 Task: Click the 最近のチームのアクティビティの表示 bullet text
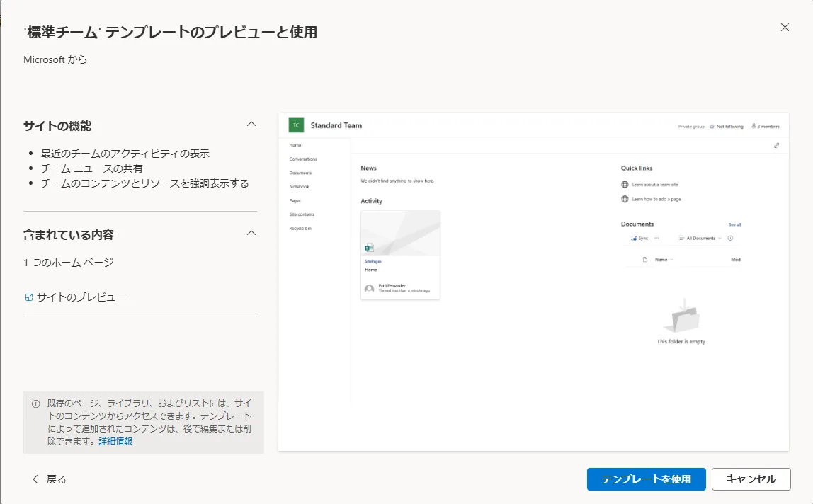tap(125, 154)
